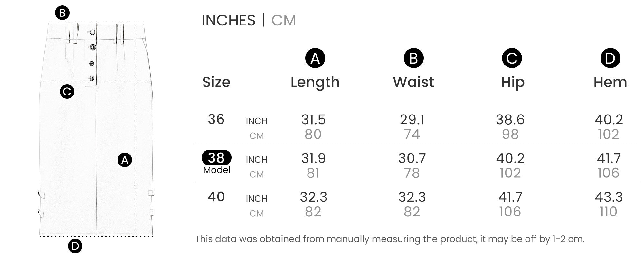
Task: Click the D marker below the skirt hem
Action: 75,246
